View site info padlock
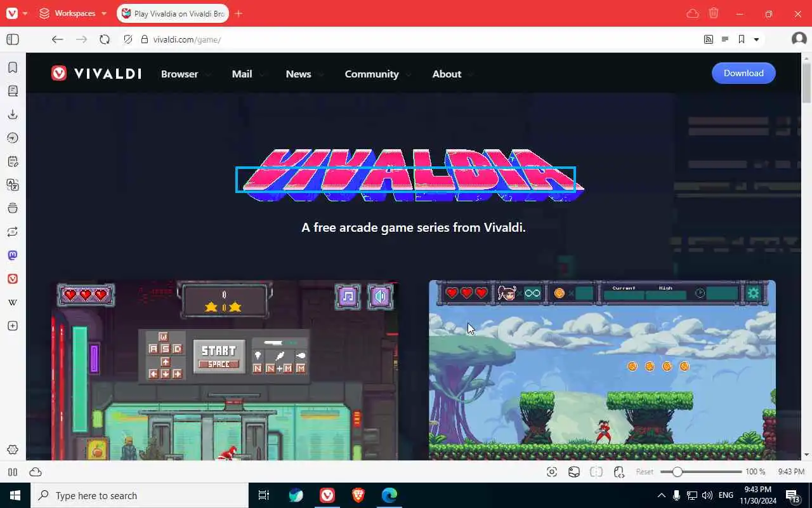The height and width of the screenshot is (508, 812). click(145, 39)
